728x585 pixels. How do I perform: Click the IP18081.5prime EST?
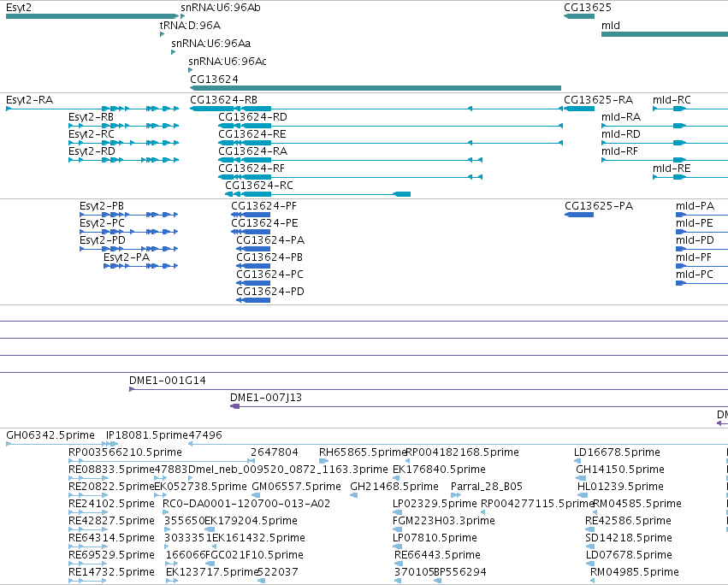coord(111,444)
